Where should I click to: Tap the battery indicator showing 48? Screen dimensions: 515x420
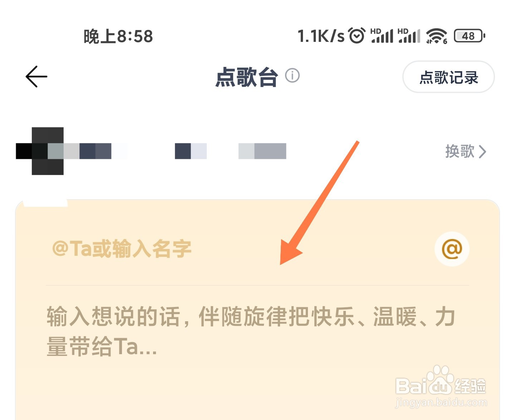[470, 36]
